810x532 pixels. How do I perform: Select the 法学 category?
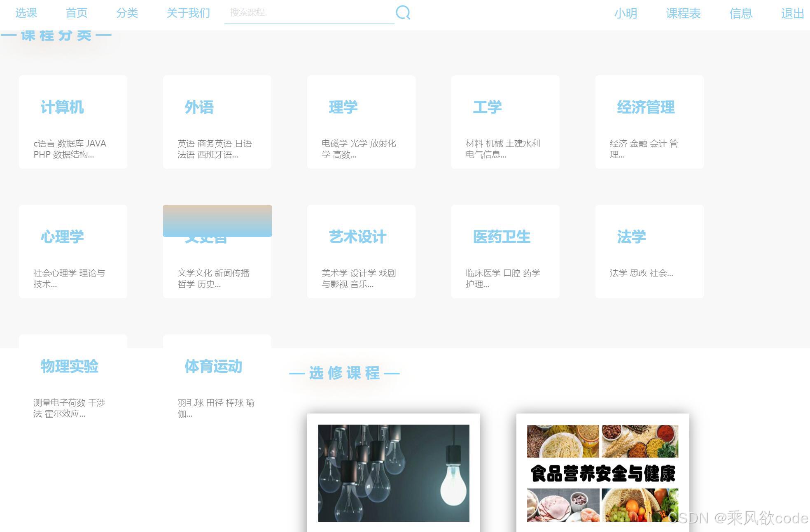[x=649, y=251]
